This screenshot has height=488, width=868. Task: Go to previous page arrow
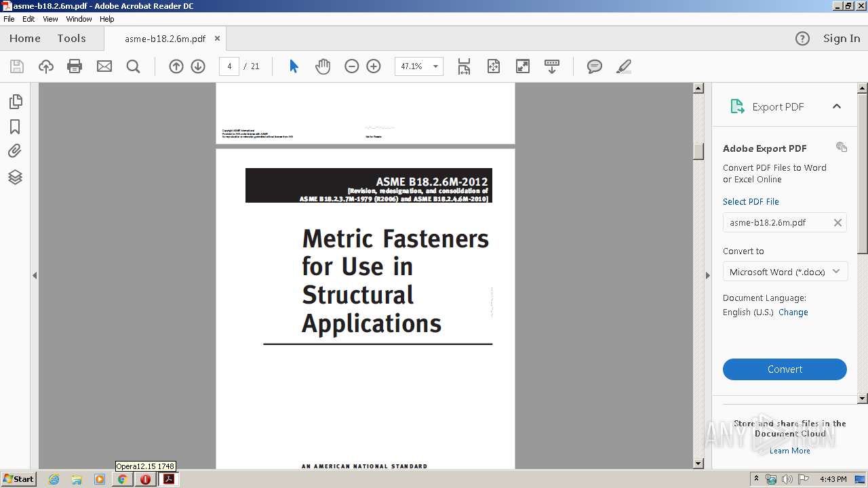click(176, 66)
